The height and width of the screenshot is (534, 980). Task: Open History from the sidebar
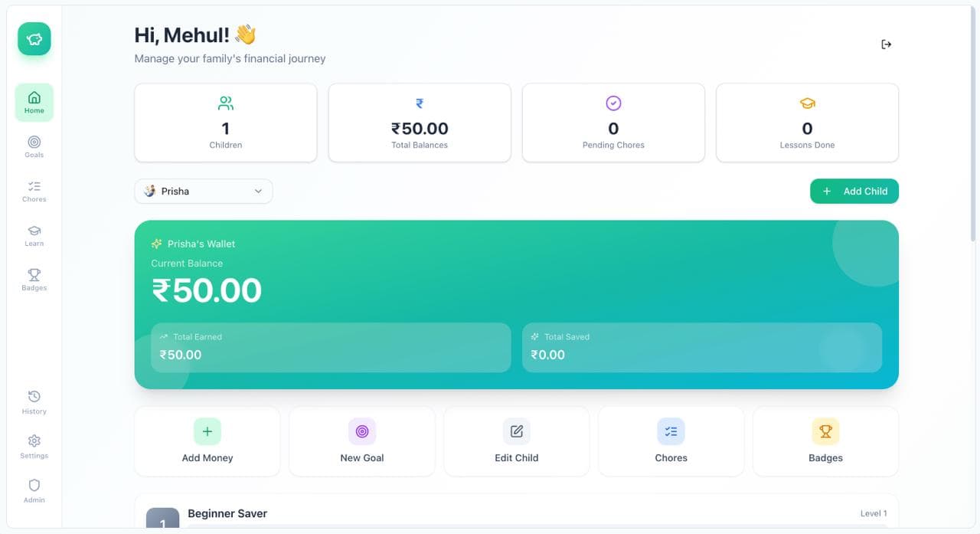point(34,402)
